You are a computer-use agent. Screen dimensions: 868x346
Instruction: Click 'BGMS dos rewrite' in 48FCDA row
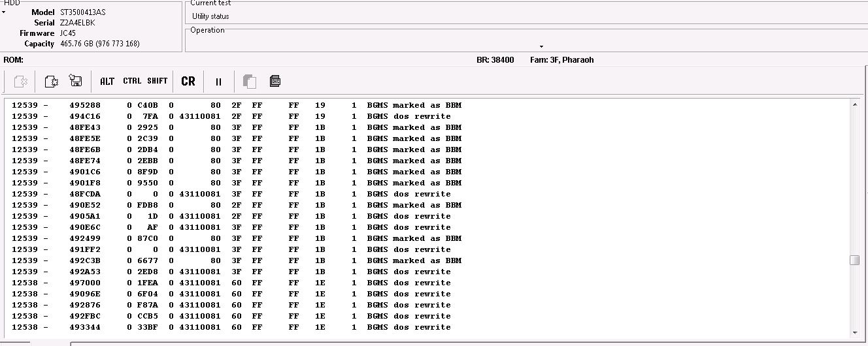[409, 194]
